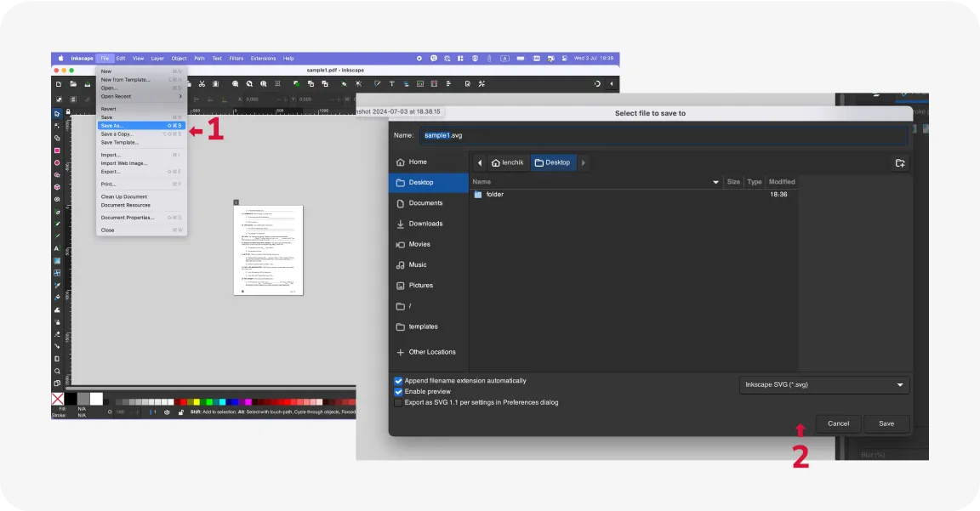Screen dimensions: 980x511
Task: Select the row named folder in file list
Action: (634, 195)
